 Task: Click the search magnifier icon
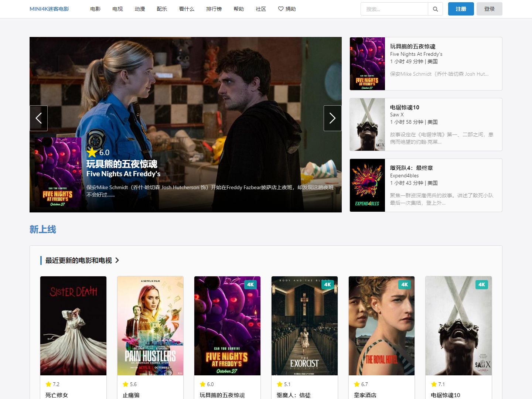point(436,9)
